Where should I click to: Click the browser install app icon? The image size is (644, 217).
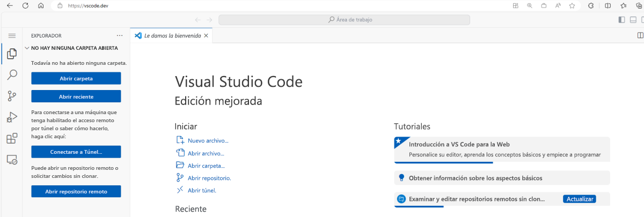click(x=515, y=5)
